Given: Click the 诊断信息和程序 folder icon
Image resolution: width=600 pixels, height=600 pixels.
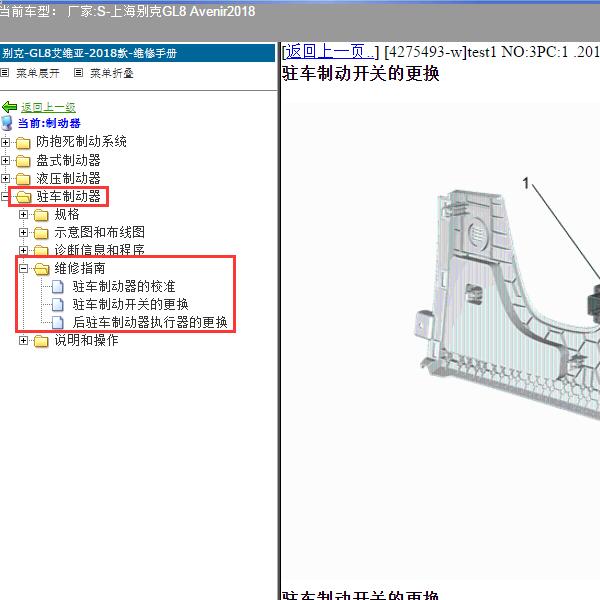Looking at the screenshot, I should [x=41, y=250].
